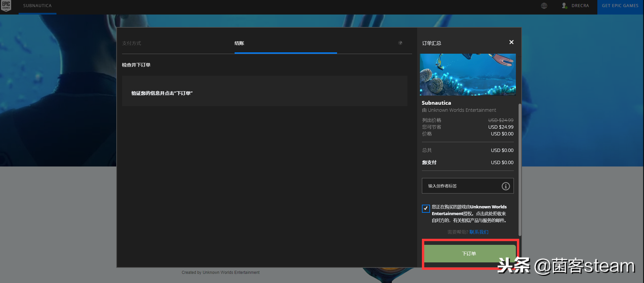644x283 pixels.
Task: Click the DRECRA account avatar icon
Action: coord(564,6)
